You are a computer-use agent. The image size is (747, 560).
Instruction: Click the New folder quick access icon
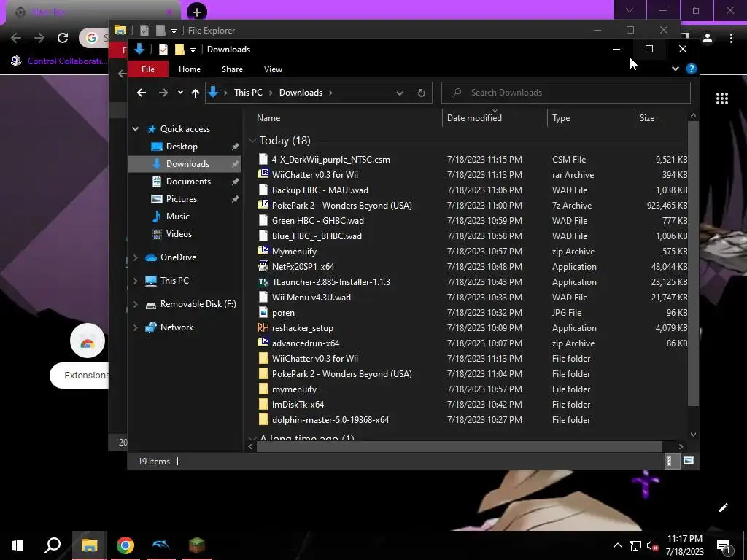[x=179, y=50]
